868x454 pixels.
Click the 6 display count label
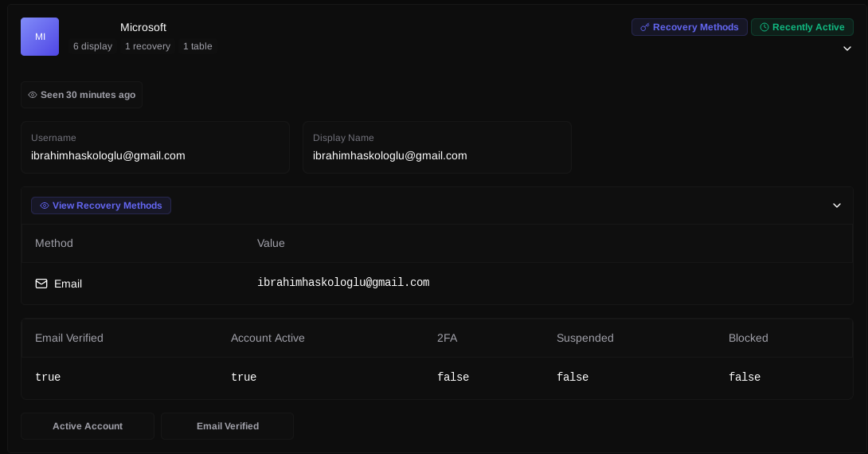pyautogui.click(x=92, y=46)
